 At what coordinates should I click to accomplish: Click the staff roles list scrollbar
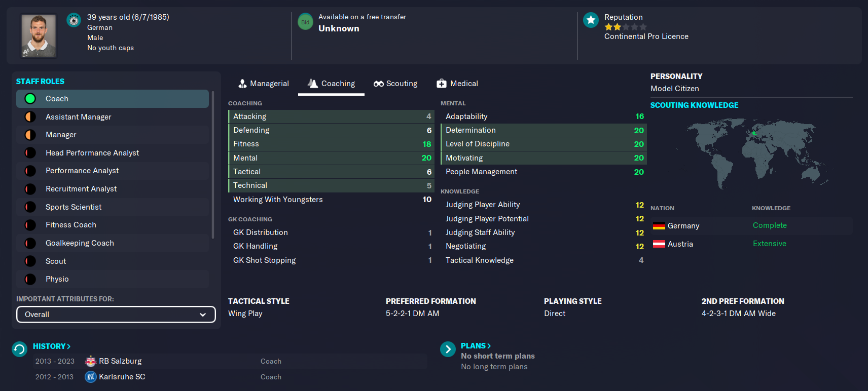[213, 165]
